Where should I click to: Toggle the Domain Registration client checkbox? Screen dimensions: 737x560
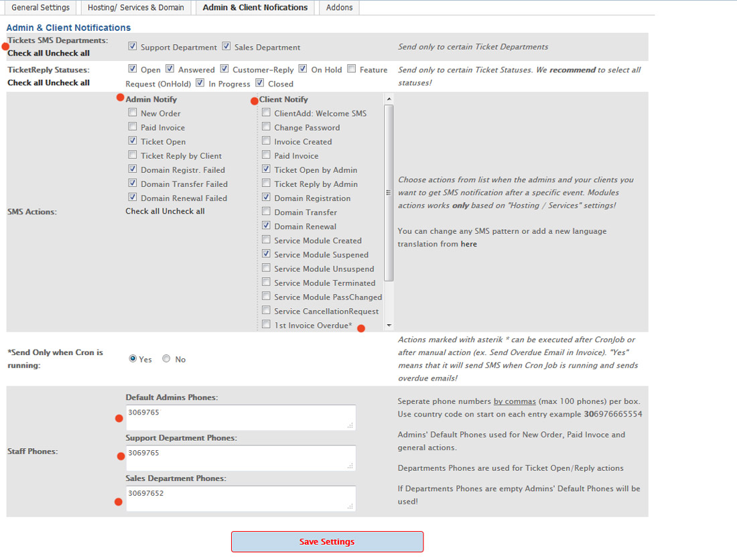[267, 197]
